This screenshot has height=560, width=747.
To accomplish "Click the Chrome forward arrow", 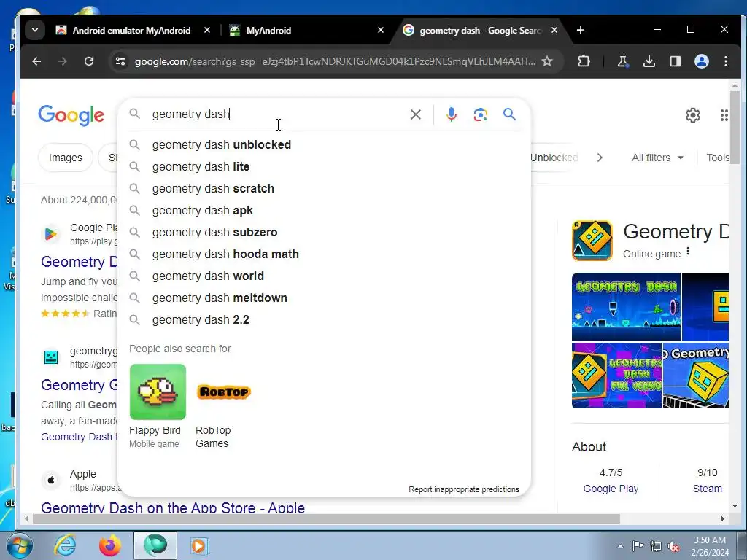I will coord(63,61).
